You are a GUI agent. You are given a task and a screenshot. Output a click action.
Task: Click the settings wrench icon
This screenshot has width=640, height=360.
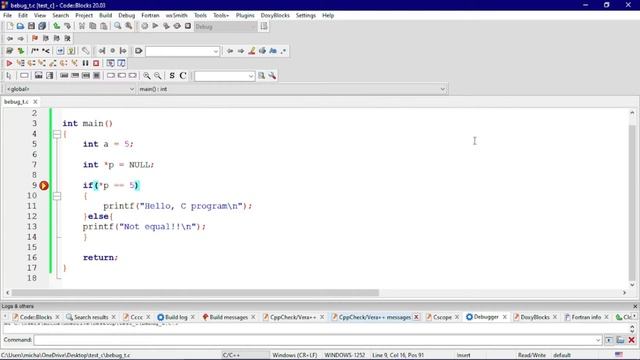click(x=272, y=76)
